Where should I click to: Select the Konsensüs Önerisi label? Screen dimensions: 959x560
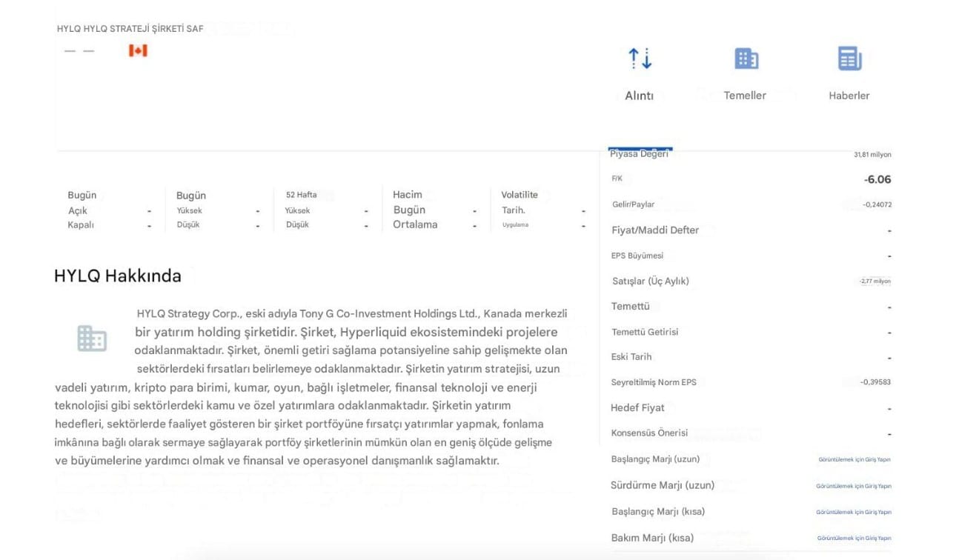point(649,433)
